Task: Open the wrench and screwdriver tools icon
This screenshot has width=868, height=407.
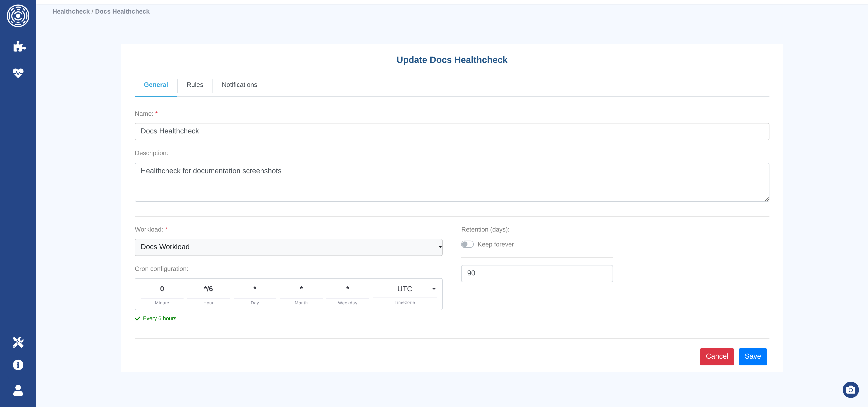Action: (18, 342)
